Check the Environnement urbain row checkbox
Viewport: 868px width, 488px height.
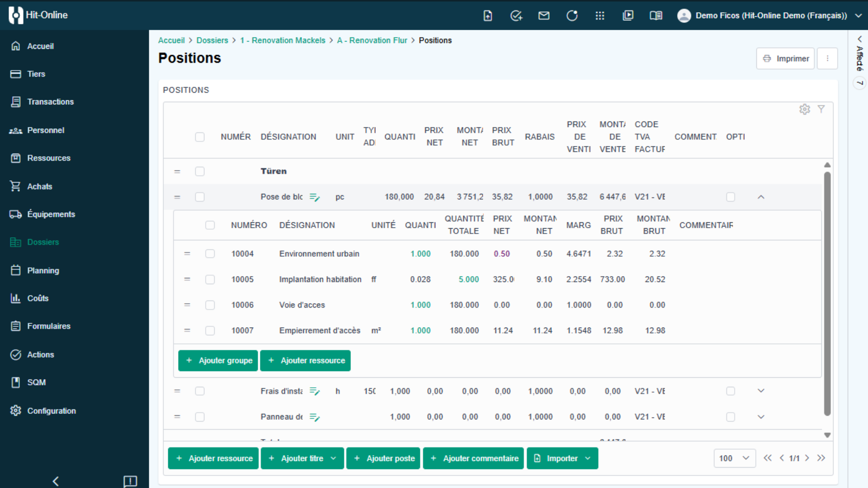(x=210, y=254)
